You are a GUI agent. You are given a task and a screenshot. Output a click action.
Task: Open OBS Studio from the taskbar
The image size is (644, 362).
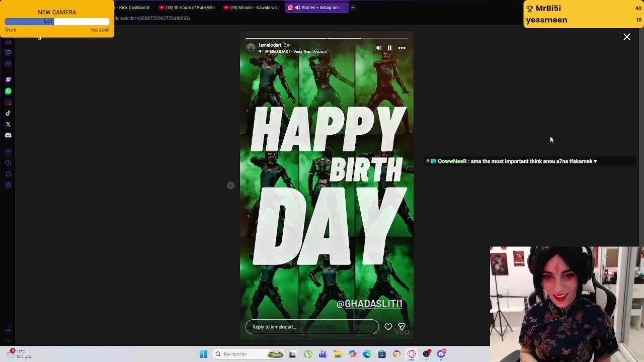[427, 354]
